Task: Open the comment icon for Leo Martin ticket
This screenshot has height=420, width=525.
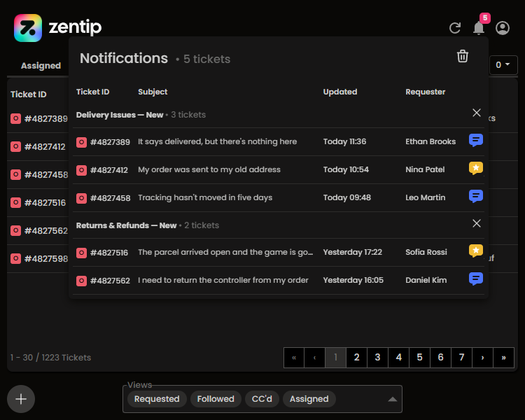Action: click(476, 196)
